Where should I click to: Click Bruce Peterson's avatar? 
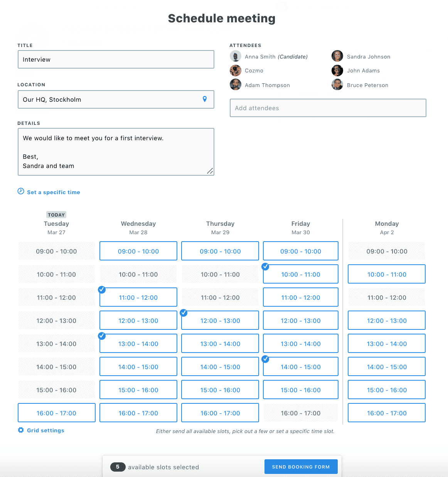(337, 84)
